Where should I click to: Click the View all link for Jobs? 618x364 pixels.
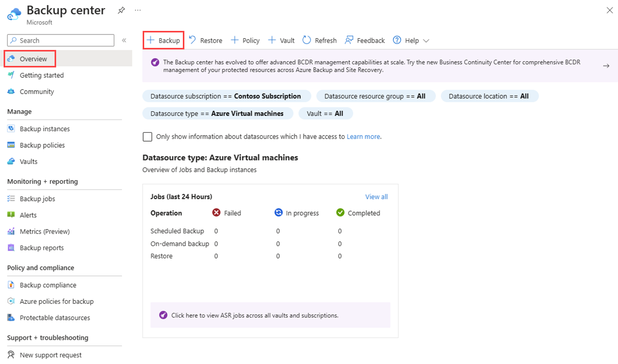click(376, 197)
